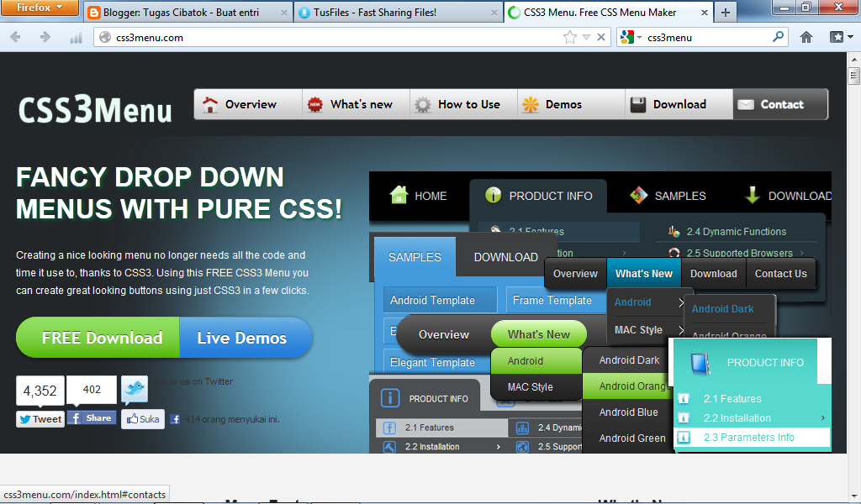
Task: Expand the MAC Style submenu arrow in dark demo menu
Action: pos(681,329)
